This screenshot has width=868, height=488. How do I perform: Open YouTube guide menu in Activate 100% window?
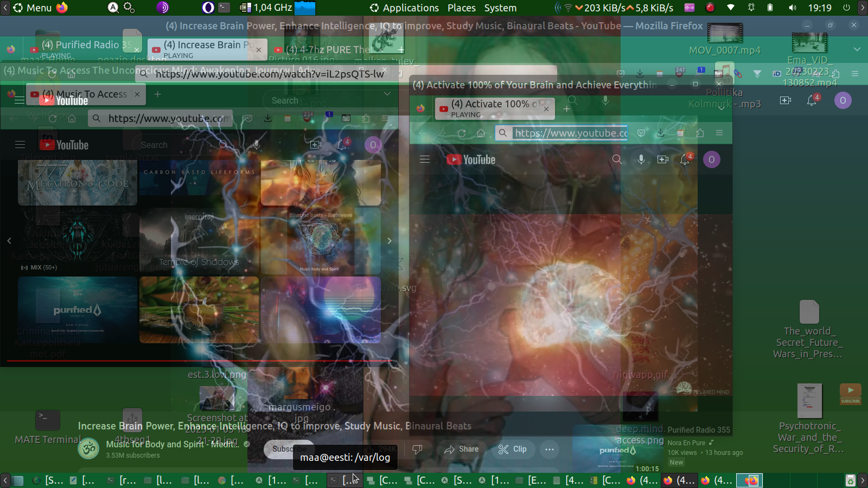click(x=425, y=159)
